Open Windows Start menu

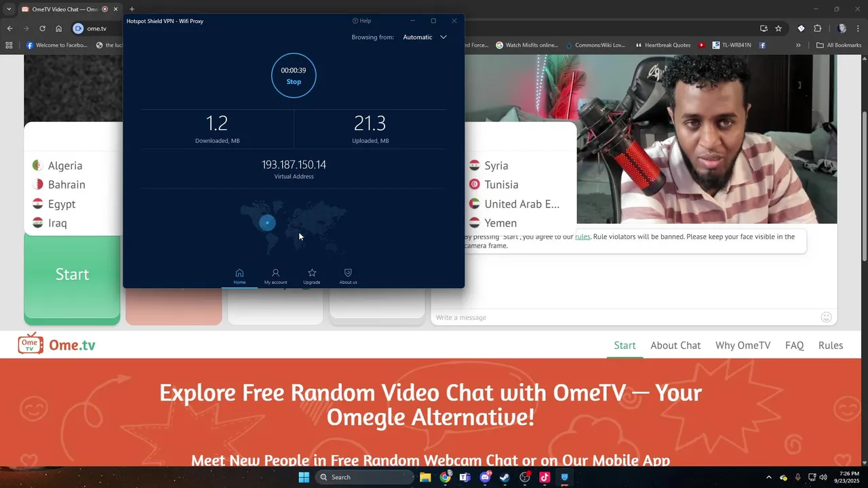[303, 477]
